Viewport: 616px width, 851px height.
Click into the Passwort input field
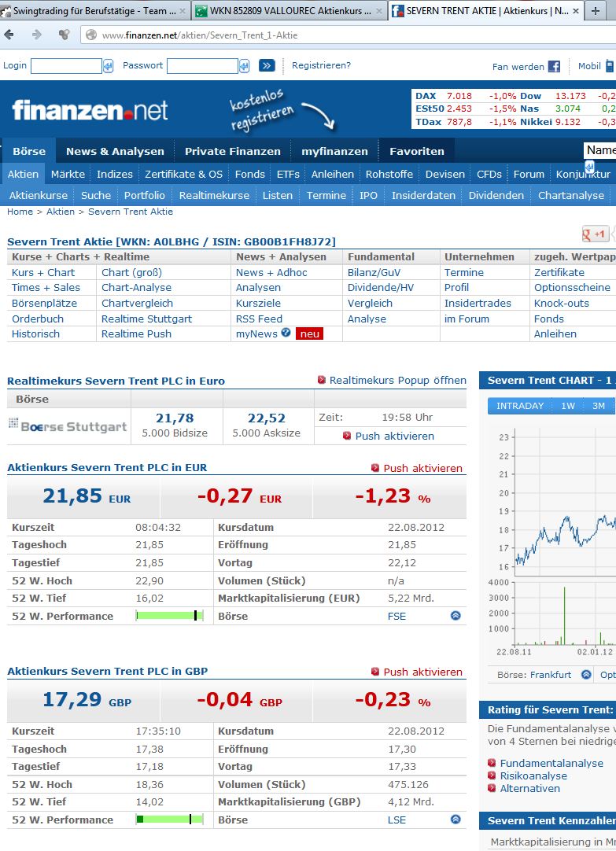(x=202, y=66)
